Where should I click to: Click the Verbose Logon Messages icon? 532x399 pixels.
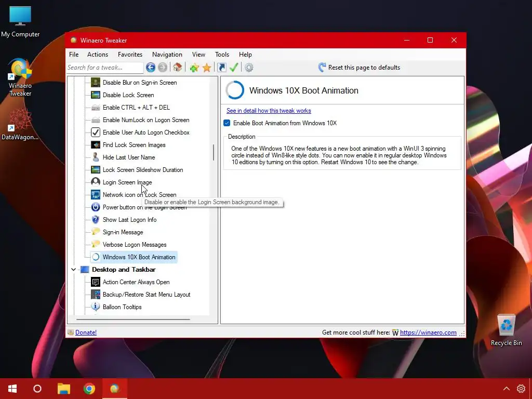tap(96, 244)
